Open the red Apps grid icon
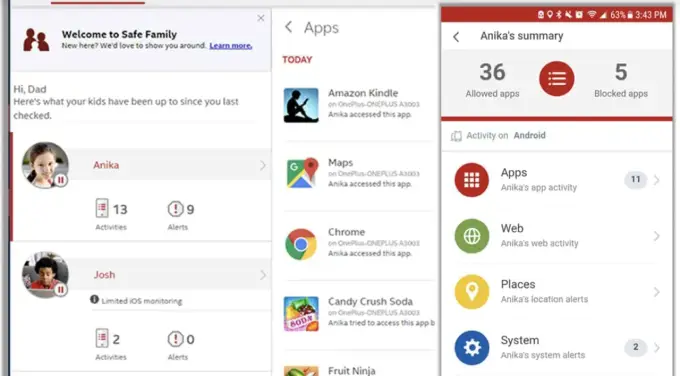The image size is (680, 376). point(471,180)
